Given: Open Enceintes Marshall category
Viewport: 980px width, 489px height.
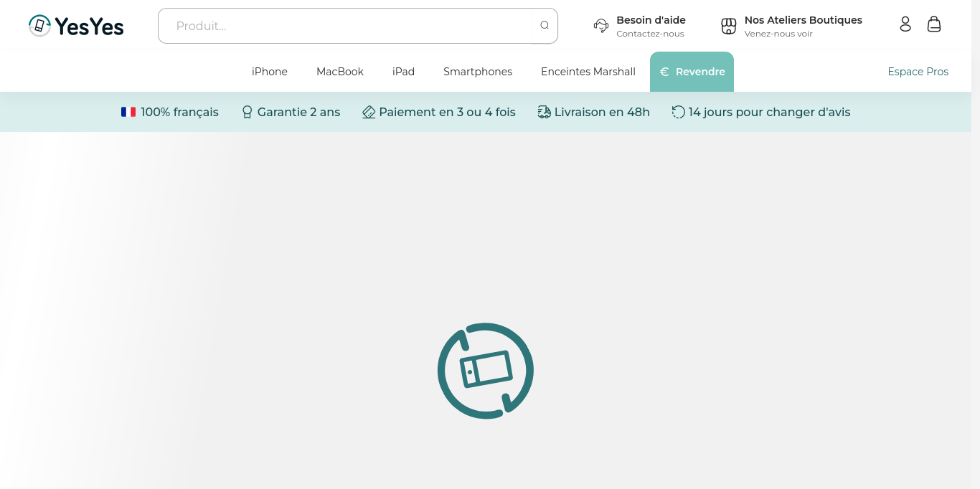Looking at the screenshot, I should point(588,72).
